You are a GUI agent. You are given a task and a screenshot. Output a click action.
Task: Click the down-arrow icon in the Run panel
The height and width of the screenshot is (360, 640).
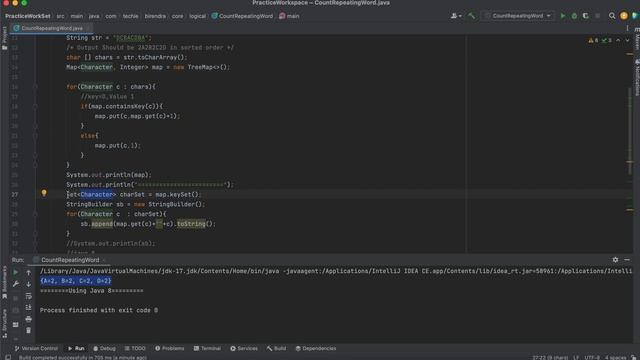coord(29,284)
